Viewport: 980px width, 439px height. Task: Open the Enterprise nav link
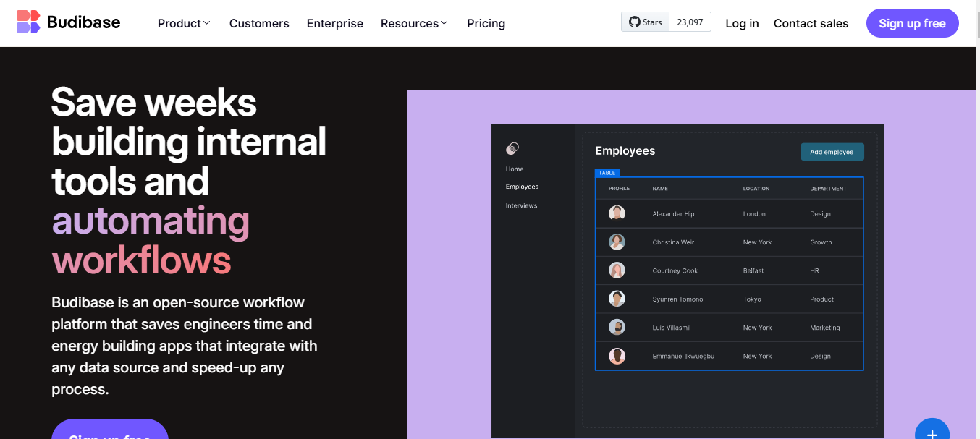tap(335, 23)
